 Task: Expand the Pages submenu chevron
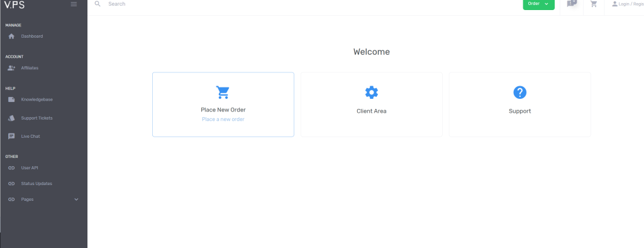click(76, 200)
